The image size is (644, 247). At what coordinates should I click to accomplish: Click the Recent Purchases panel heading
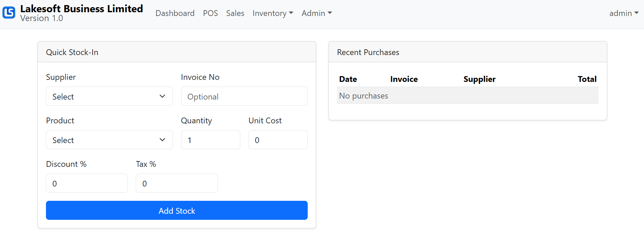pos(368,52)
